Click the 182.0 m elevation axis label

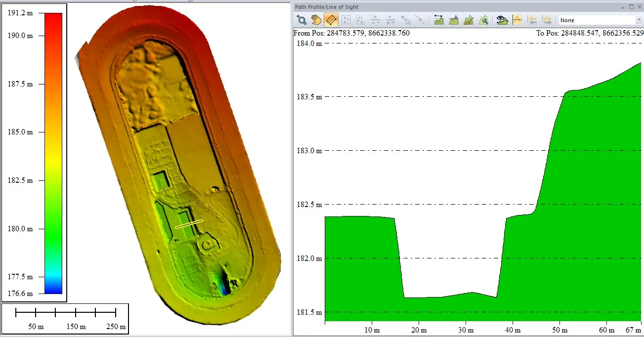(308, 258)
